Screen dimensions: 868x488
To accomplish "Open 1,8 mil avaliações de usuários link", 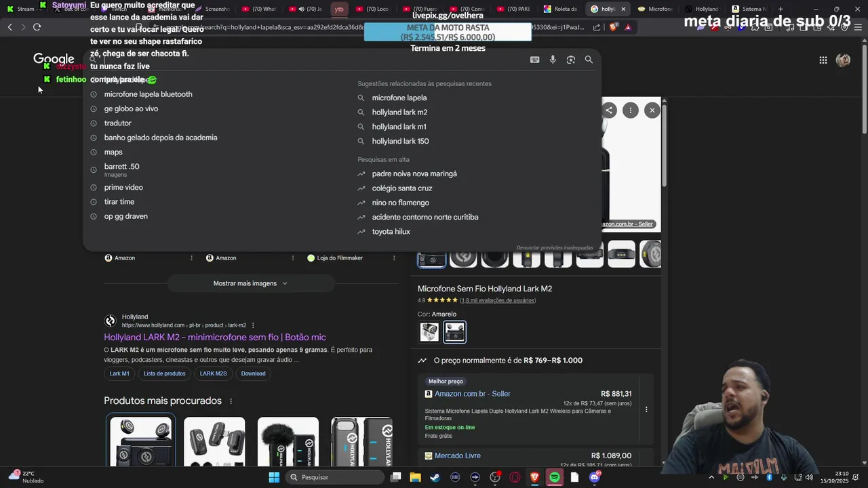I will [x=498, y=300].
